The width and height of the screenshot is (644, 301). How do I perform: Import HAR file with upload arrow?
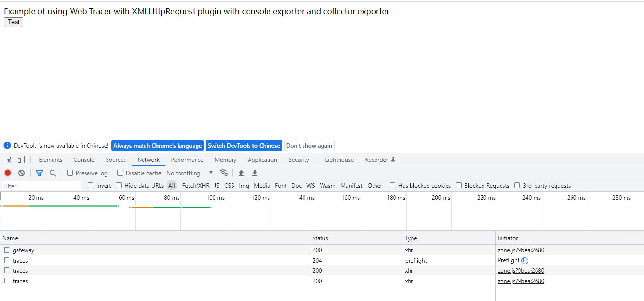tap(241, 173)
